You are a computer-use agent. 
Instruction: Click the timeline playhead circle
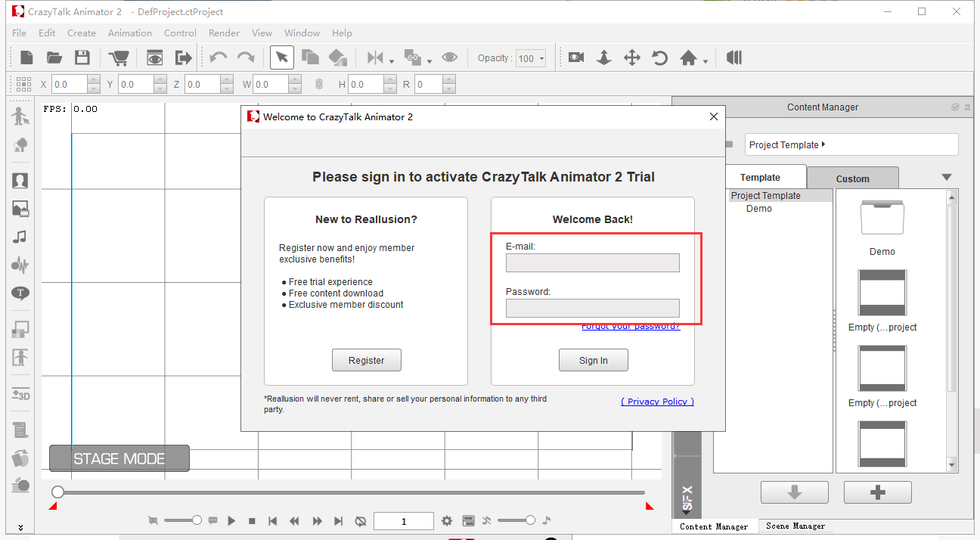click(x=57, y=492)
